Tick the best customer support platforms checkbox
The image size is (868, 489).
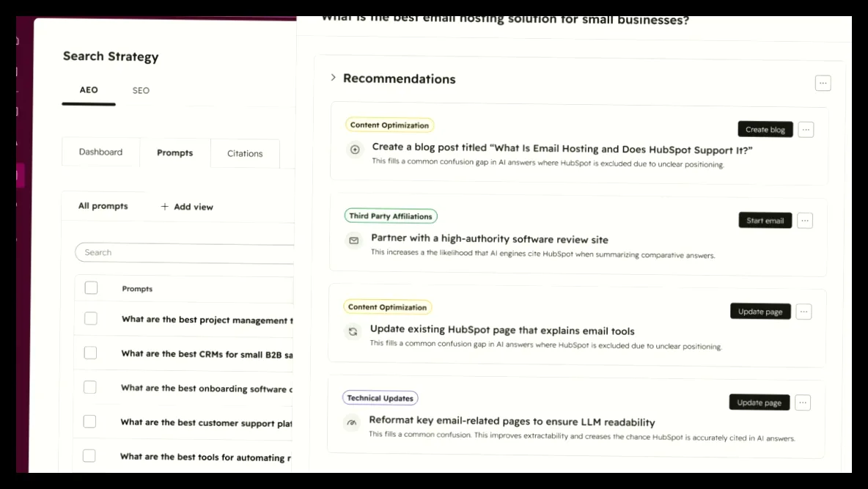pos(89,422)
